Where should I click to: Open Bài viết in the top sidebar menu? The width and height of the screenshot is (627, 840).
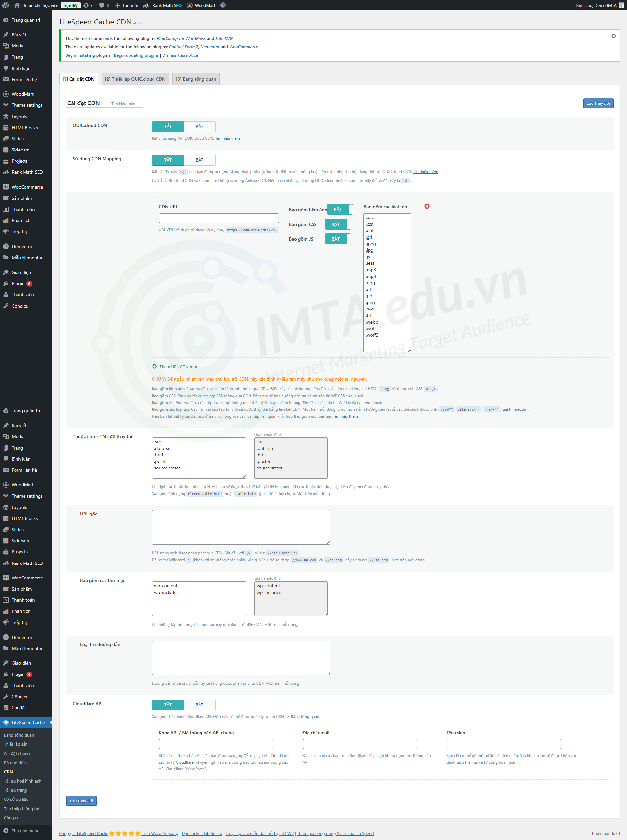19,35
